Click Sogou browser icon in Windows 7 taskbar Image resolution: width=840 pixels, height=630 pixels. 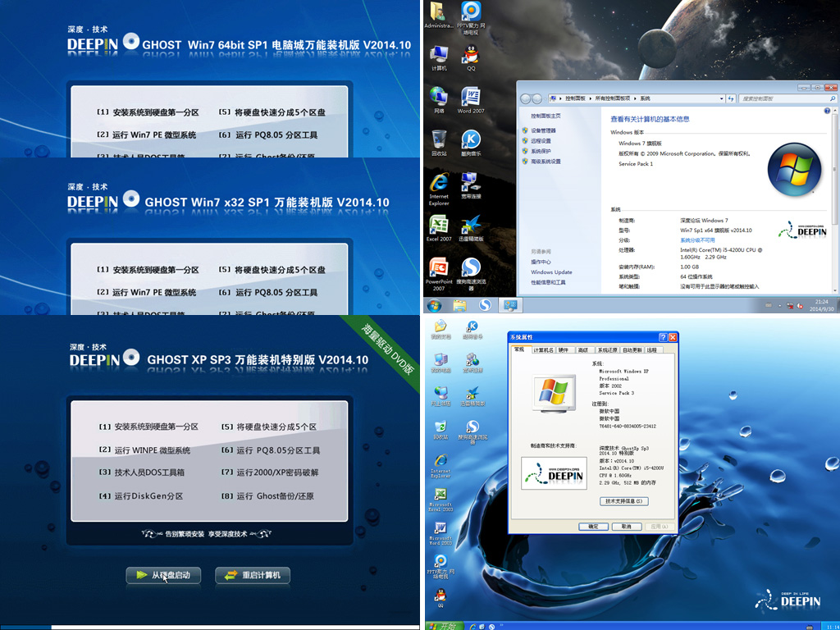[x=485, y=305]
